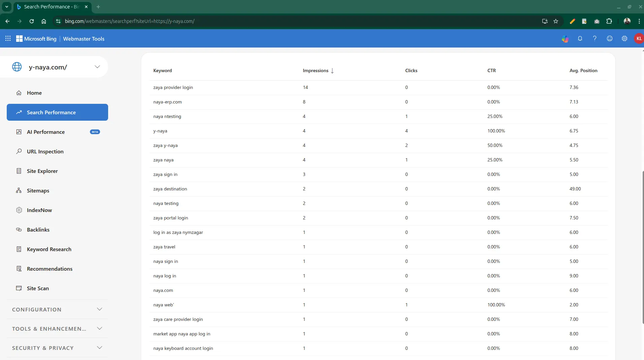Click the 'zaya provider login' keyword row
The height and width of the screenshot is (360, 644).
click(x=173, y=87)
